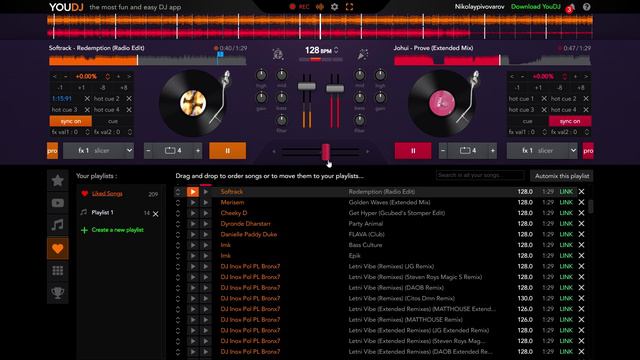
Task: Open the music note sidebar icon
Action: [58, 225]
